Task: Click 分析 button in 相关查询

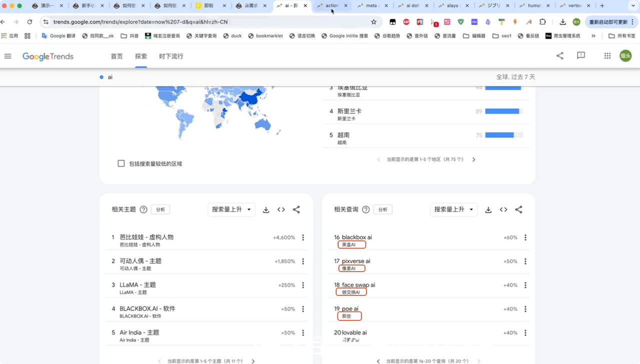Action: [x=383, y=209]
